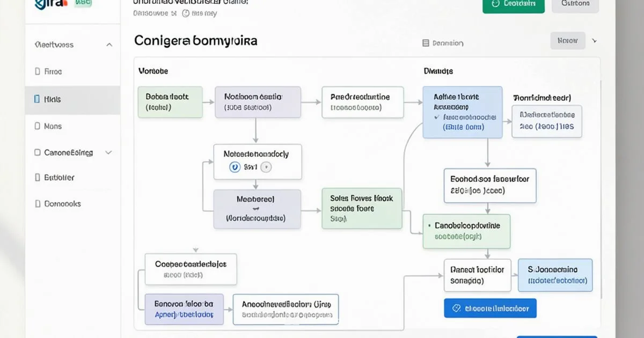Click the document icon left of the header dropdown
Viewport: 644px width, 338px height.
tap(425, 42)
